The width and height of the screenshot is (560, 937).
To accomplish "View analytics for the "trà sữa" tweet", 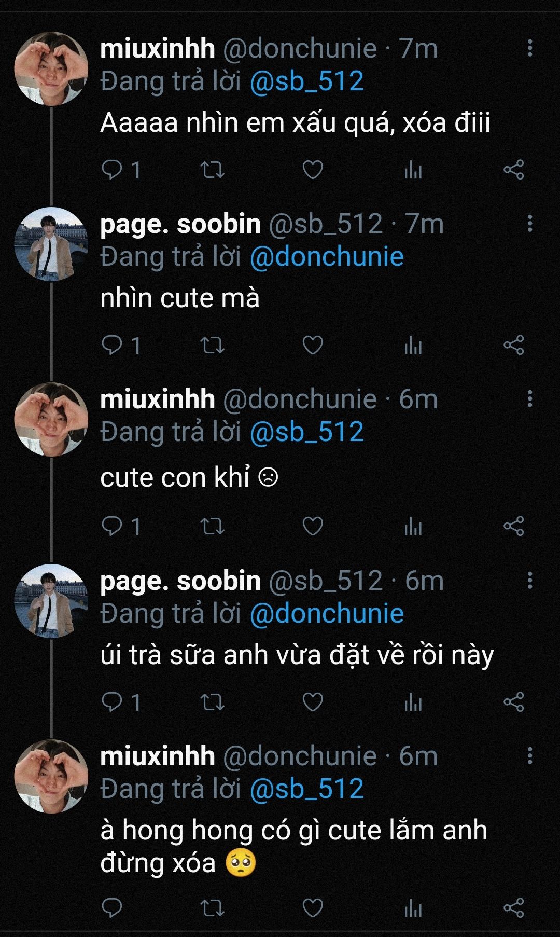I will pos(413,702).
